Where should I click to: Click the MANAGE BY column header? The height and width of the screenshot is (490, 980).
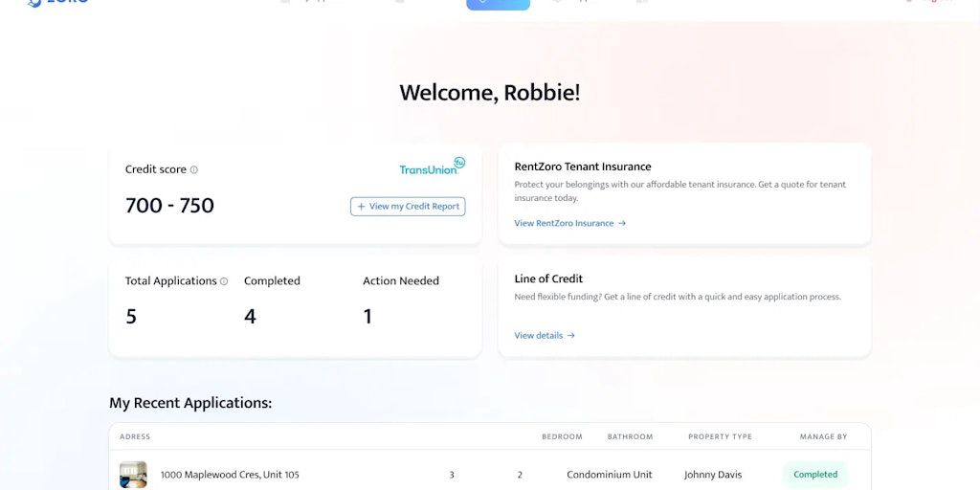823,437
